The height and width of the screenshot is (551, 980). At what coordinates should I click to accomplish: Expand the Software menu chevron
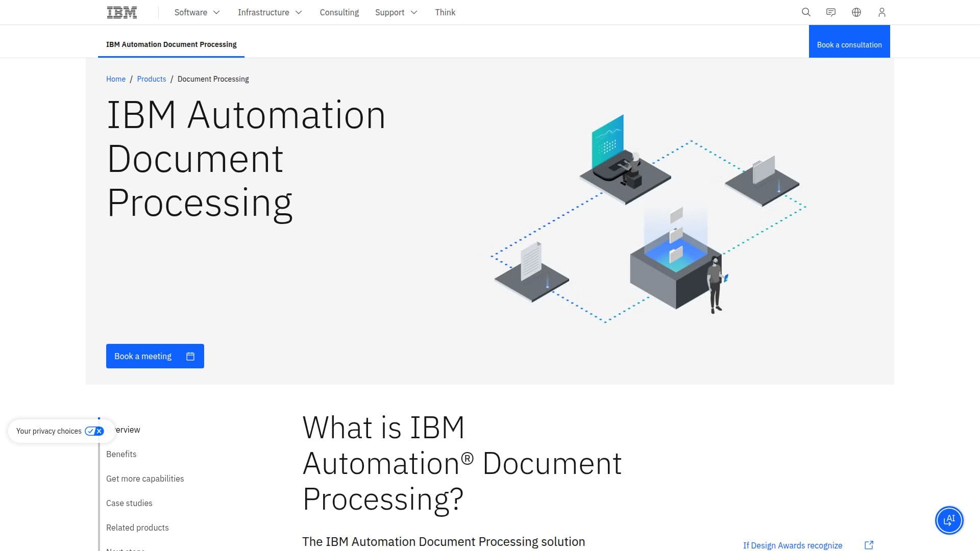tap(216, 12)
